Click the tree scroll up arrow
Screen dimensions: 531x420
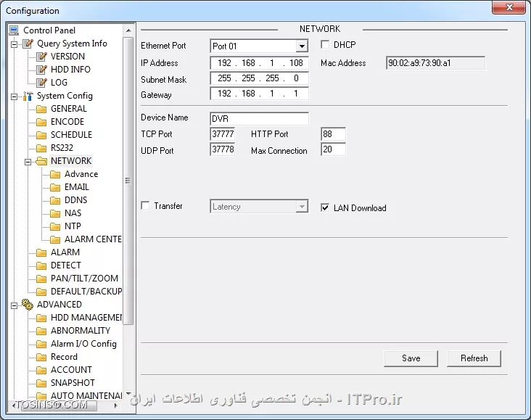pos(128,30)
